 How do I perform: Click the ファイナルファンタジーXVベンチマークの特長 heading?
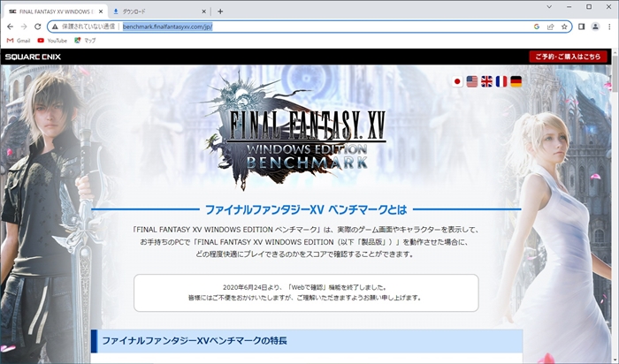195,341
